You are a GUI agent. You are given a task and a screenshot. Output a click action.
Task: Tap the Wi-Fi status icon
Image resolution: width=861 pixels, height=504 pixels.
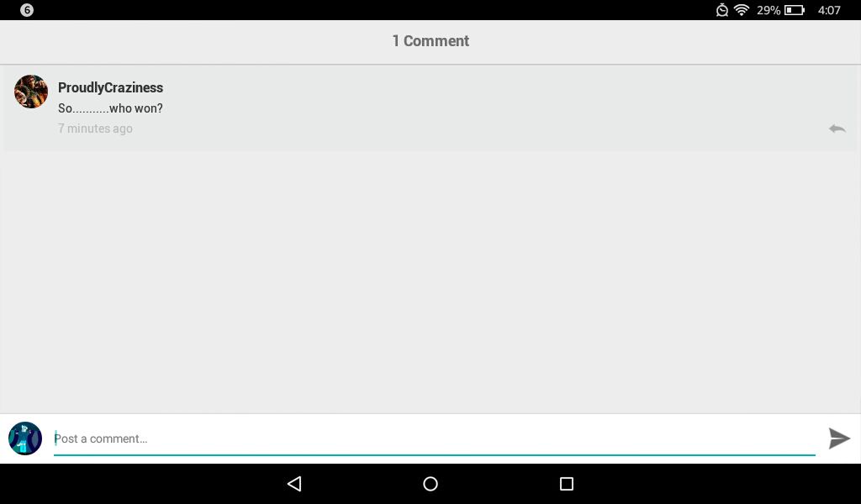[742, 10]
